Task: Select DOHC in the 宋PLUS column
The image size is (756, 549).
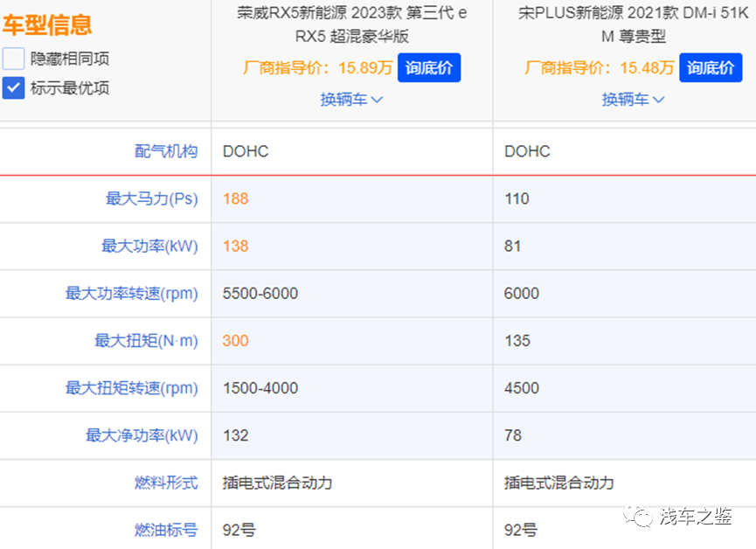Action: point(527,151)
